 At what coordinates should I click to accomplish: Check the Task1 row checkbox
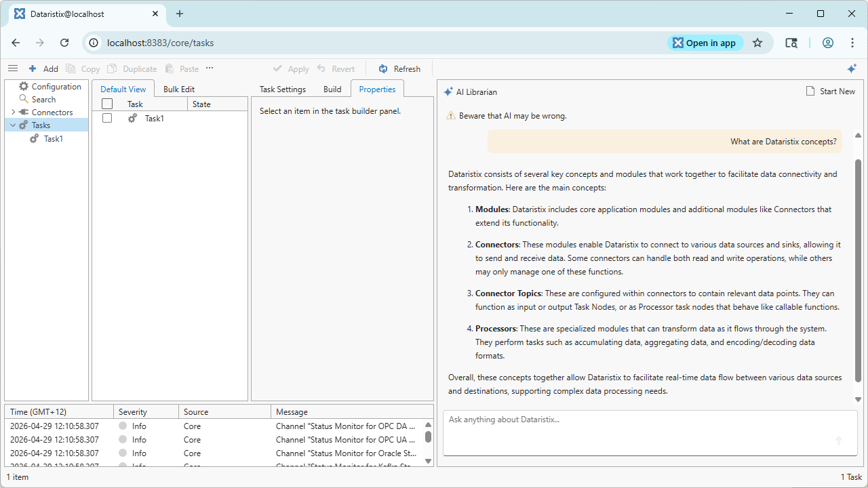[107, 118]
